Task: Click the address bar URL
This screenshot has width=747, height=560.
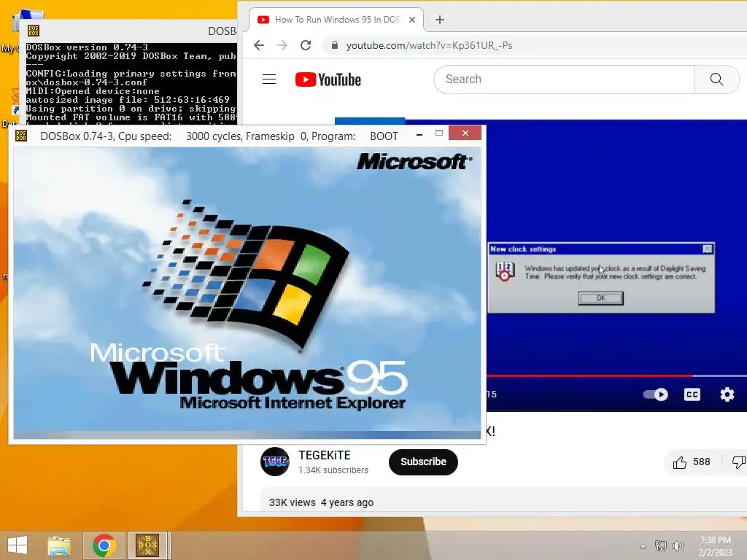Action: point(429,45)
